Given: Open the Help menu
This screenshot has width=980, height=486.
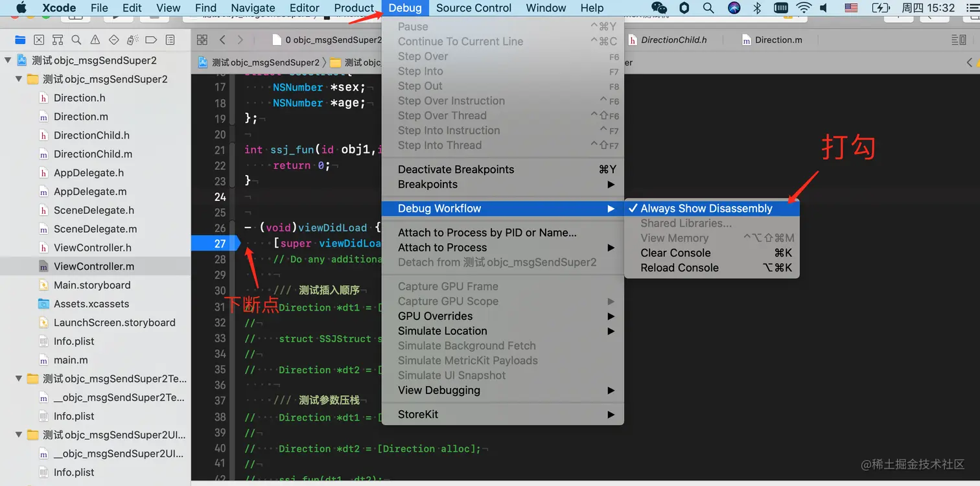Looking at the screenshot, I should tap(592, 8).
